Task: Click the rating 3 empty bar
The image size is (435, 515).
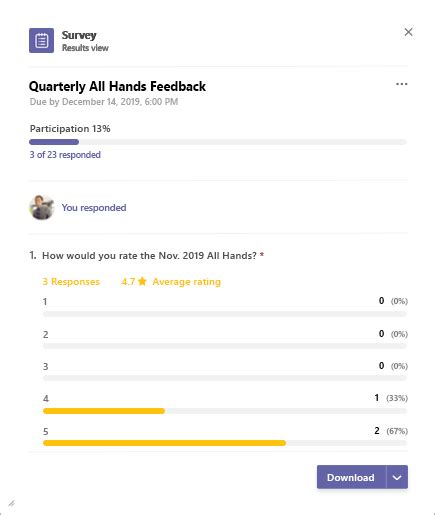Action: [x=225, y=378]
